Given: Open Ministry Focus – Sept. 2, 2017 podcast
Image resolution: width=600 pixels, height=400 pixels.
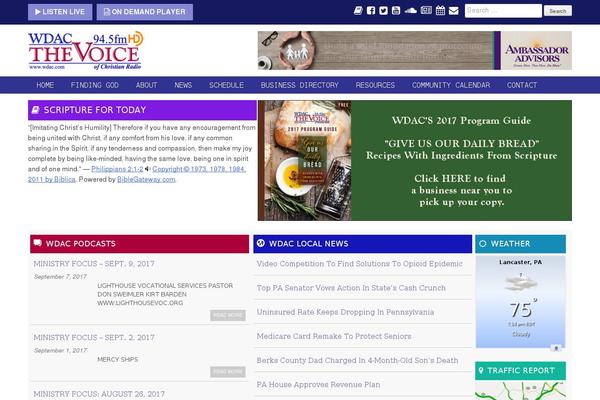Looking at the screenshot, I should click(94, 338).
